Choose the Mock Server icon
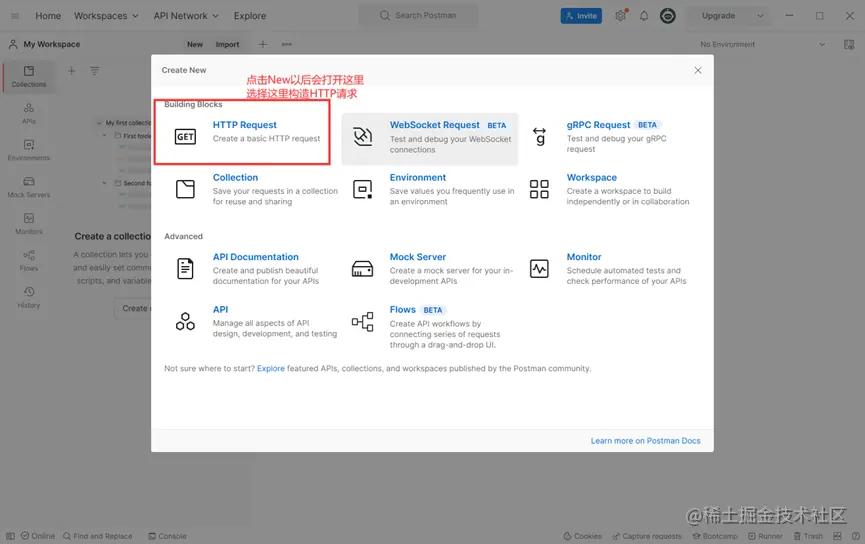Screen dimensions: 865x544 tap(362, 269)
